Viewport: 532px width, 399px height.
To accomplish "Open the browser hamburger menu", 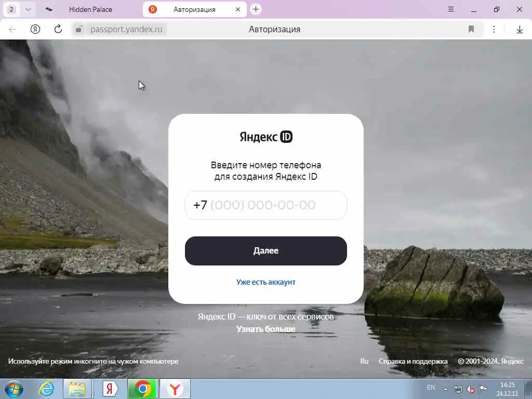I will point(451,9).
